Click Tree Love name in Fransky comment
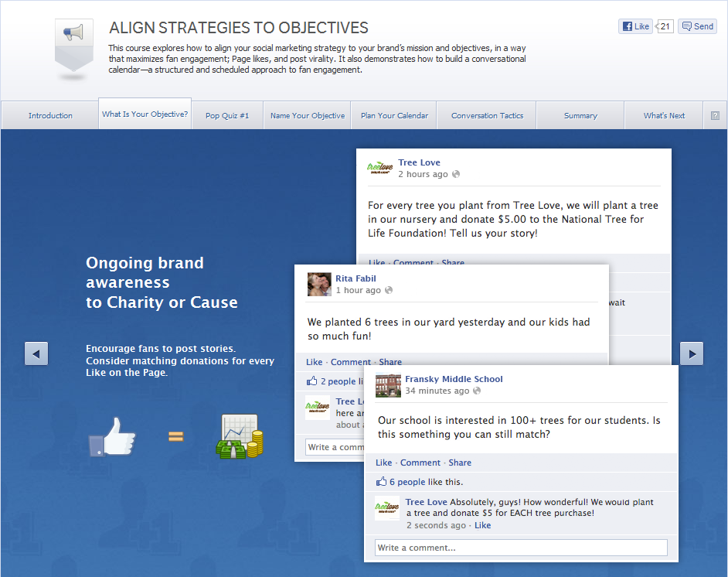 coord(427,502)
